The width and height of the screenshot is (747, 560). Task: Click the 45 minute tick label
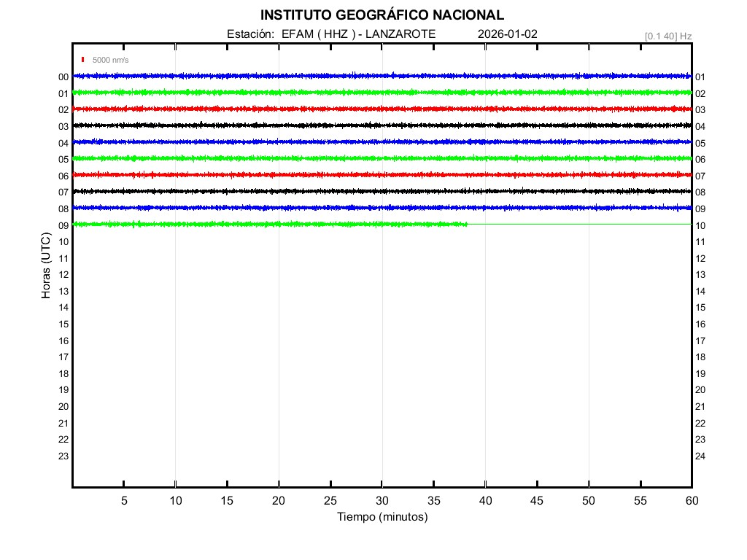(x=536, y=501)
